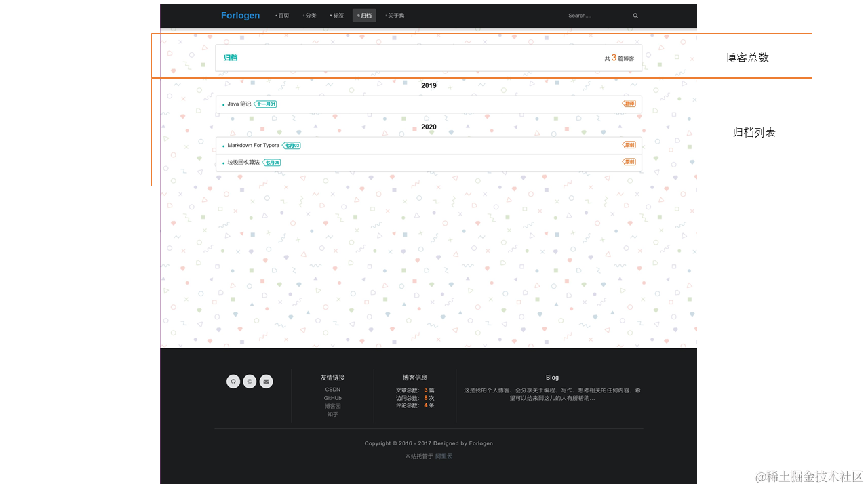This screenshot has height=488, width=868.
Task: Click the Forlogen site logo
Action: tap(240, 16)
